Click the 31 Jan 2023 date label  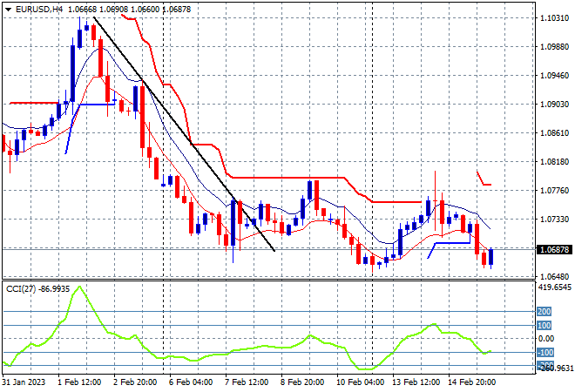24,382
